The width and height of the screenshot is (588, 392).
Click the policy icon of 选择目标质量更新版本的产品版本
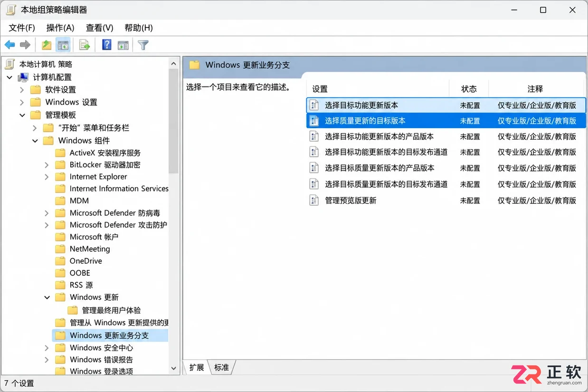pyautogui.click(x=314, y=168)
